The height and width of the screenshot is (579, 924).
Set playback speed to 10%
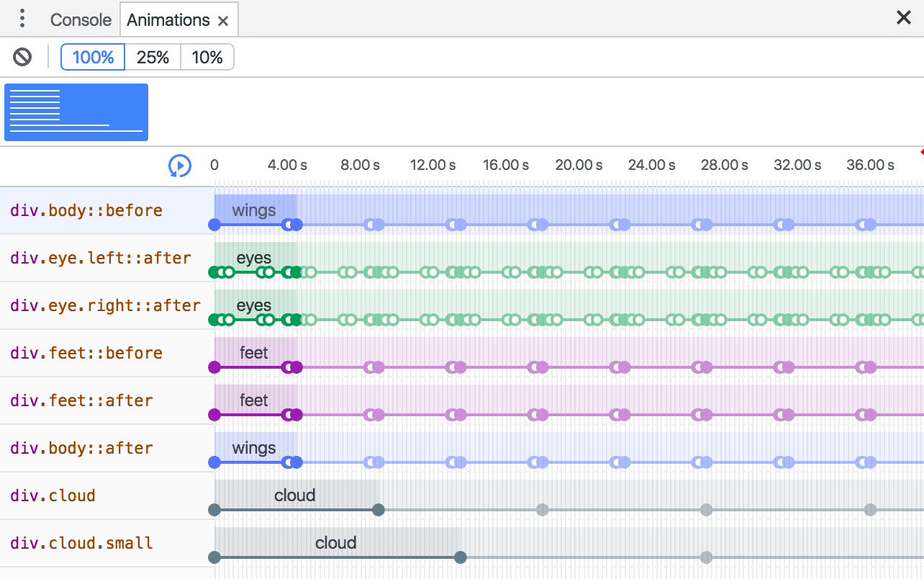click(207, 57)
